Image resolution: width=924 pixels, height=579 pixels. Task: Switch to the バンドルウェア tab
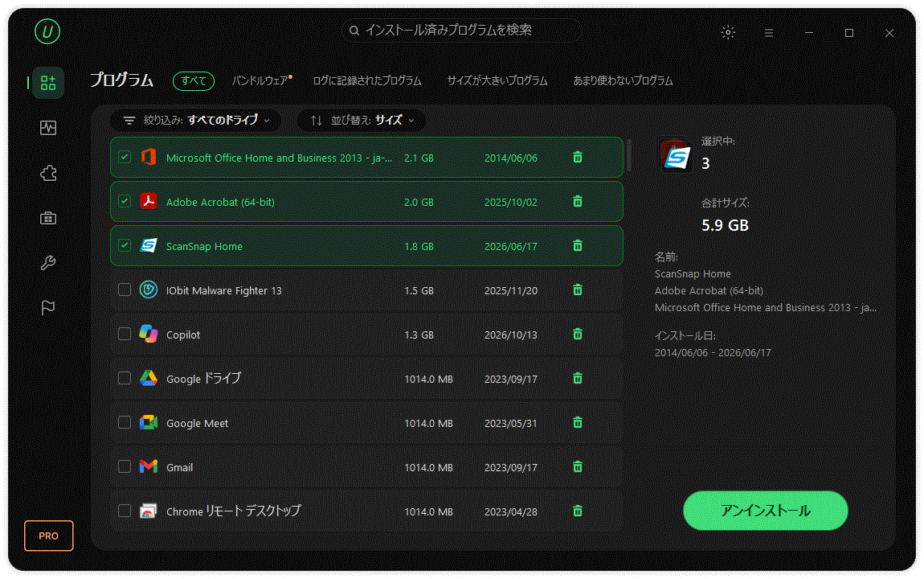(x=262, y=80)
